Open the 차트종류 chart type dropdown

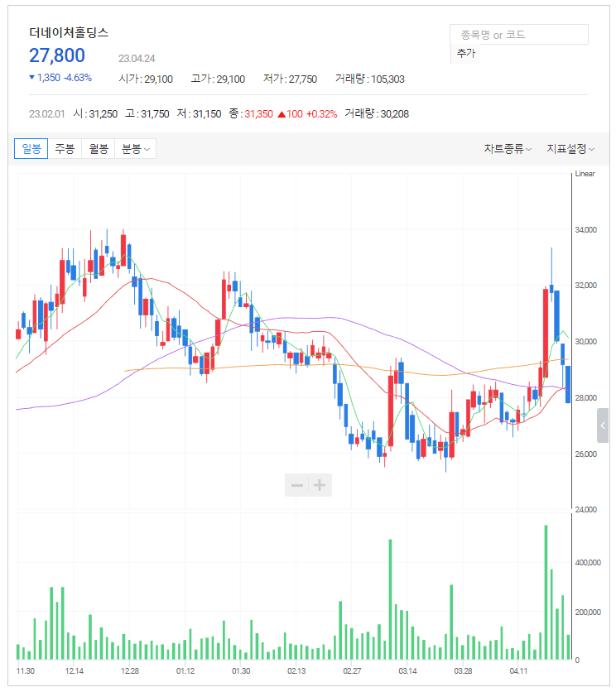508,149
